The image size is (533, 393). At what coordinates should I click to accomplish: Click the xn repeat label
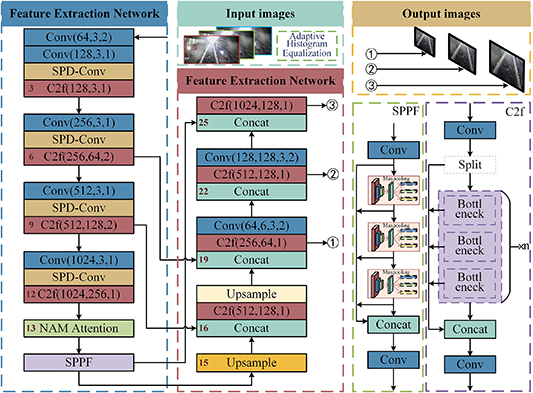tap(523, 246)
